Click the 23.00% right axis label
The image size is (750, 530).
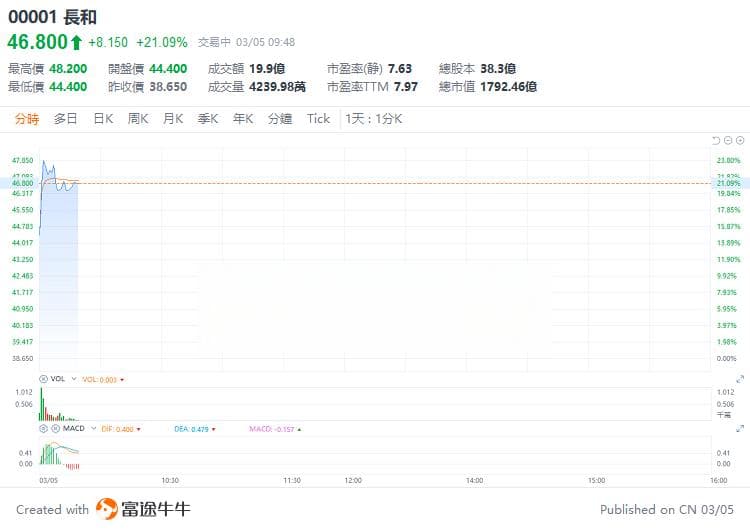coord(728,161)
